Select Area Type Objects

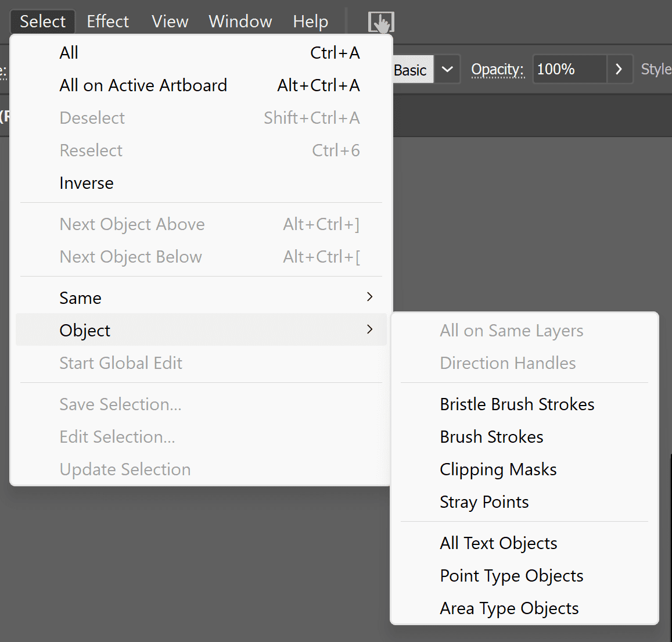click(509, 608)
